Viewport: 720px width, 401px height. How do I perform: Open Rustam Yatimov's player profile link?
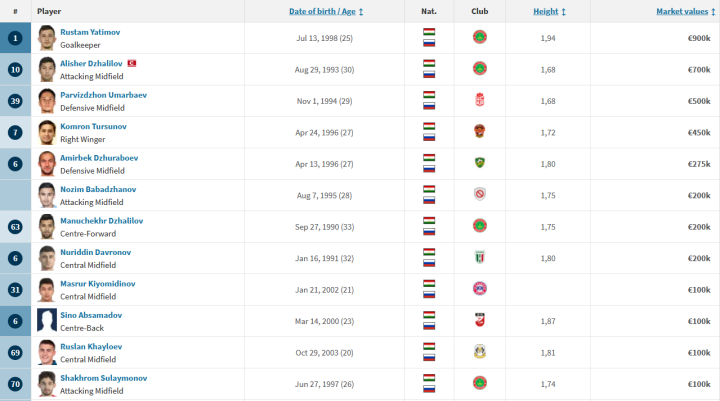90,32
